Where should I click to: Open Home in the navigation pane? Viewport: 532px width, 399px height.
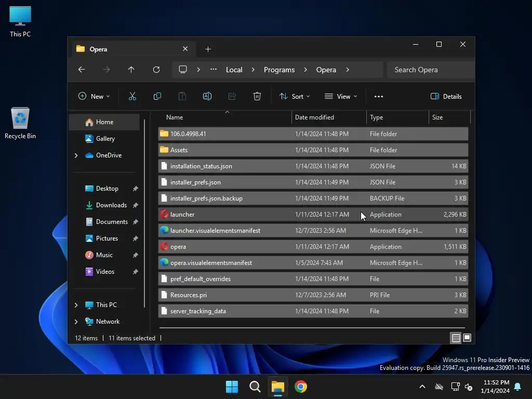pyautogui.click(x=104, y=122)
